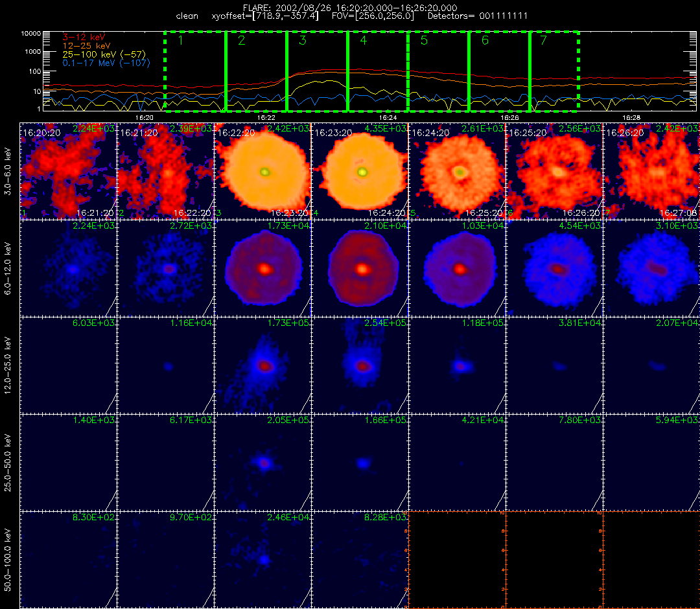Click the '12.0-25.0 keV' row label
The height and width of the screenshot is (609, 700).
pos(8,365)
